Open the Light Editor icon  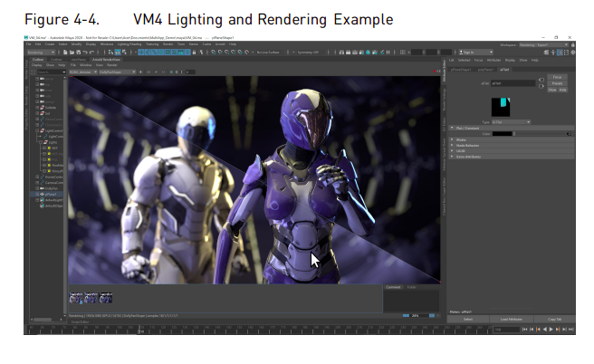381,53
